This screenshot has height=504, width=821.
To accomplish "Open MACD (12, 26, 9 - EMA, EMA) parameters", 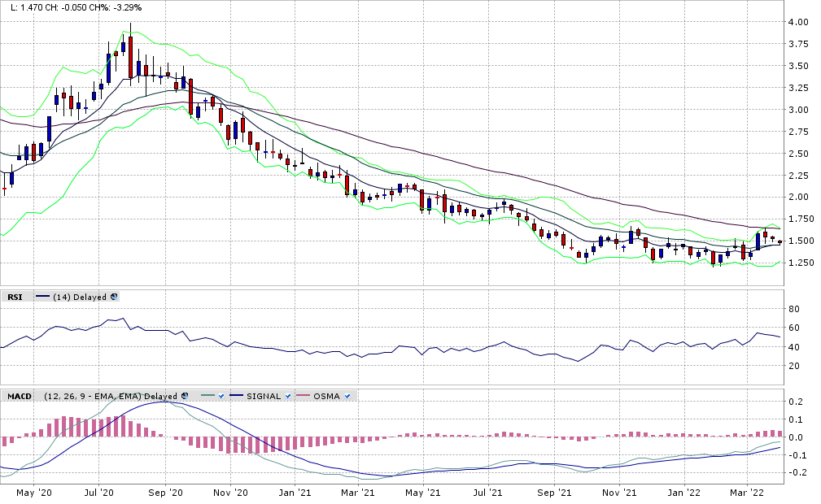I will [x=111, y=396].
